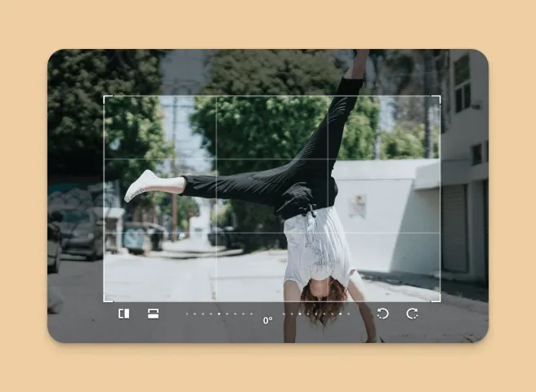Viewport: 536px width, 392px height.
Task: Click the left edge of the crop frame
Action: (x=104, y=199)
